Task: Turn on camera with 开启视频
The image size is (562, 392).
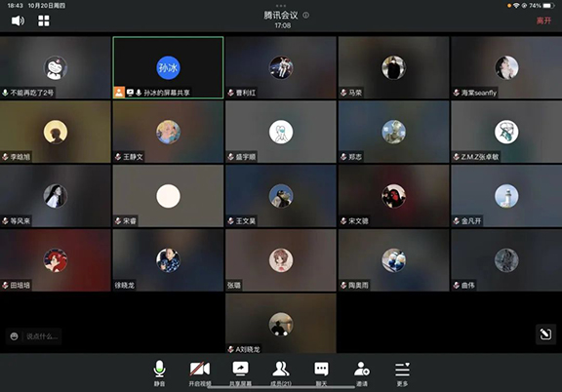Action: pyautogui.click(x=200, y=373)
